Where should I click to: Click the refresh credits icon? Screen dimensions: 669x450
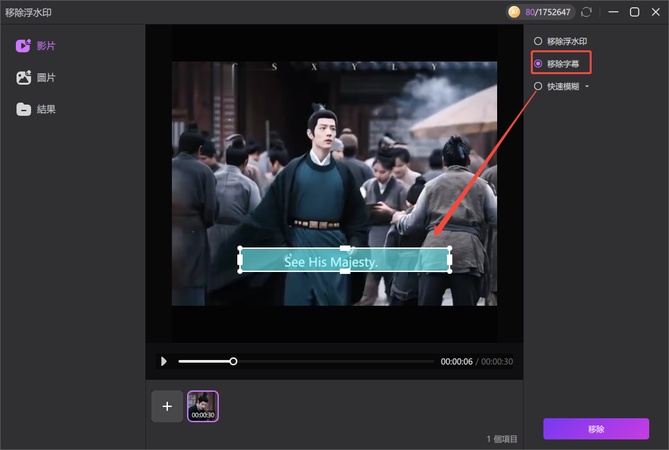click(586, 12)
